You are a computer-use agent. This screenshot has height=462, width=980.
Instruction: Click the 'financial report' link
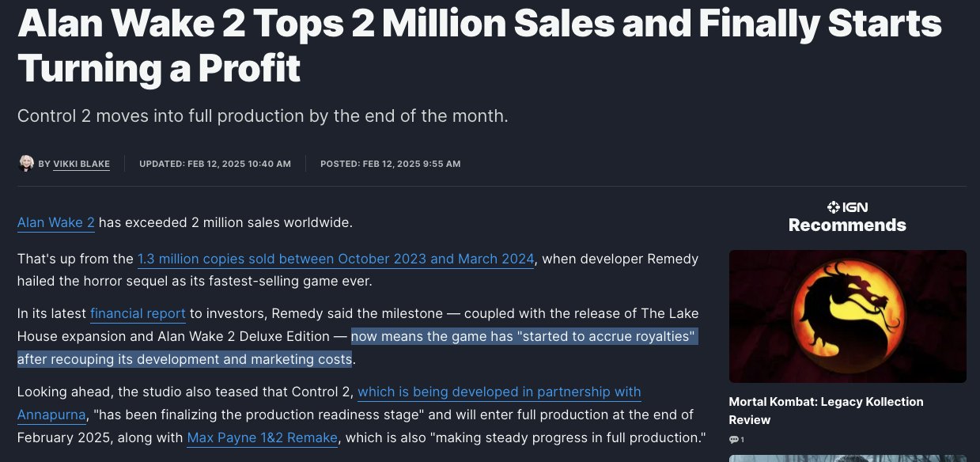138,313
